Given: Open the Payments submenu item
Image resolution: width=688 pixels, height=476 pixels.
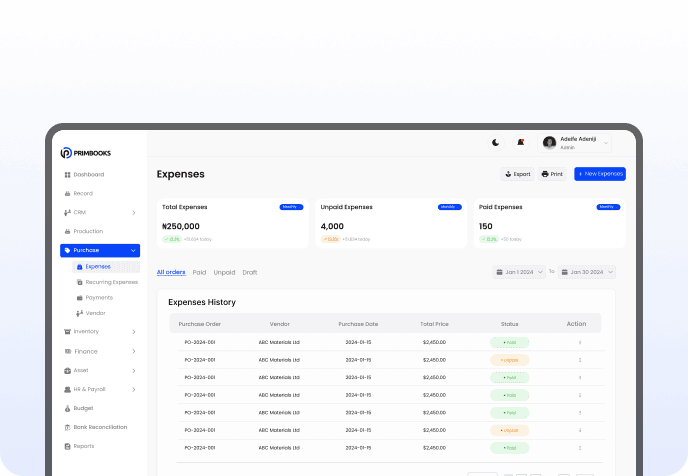Looking at the screenshot, I should 95,297.
